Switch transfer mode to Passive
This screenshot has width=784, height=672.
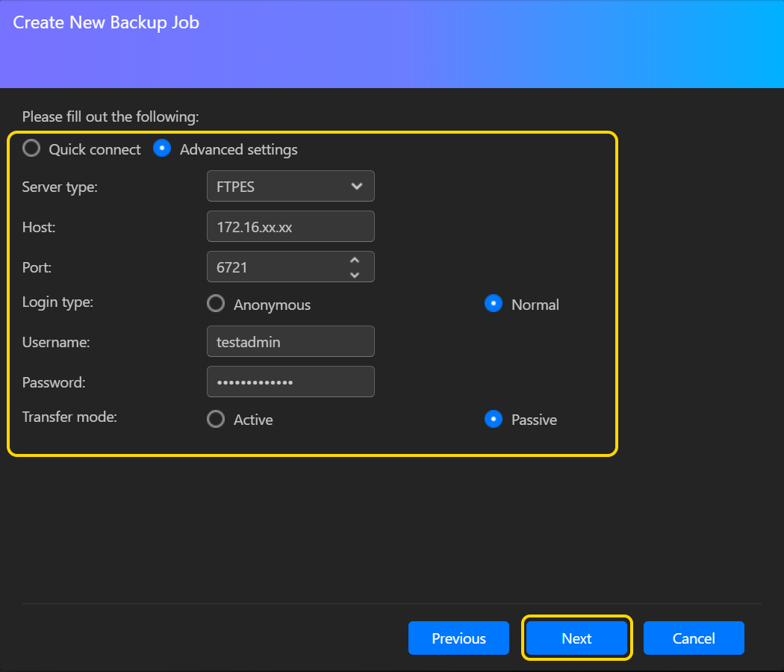494,419
